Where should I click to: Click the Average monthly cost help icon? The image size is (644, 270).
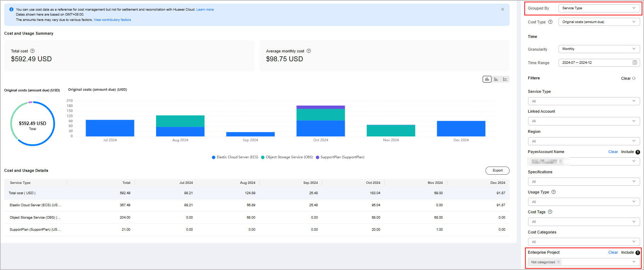click(309, 51)
